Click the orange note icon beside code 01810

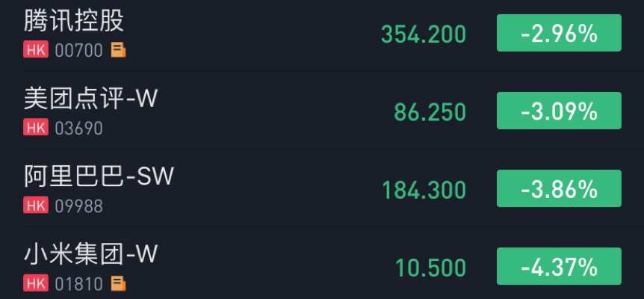119,283
